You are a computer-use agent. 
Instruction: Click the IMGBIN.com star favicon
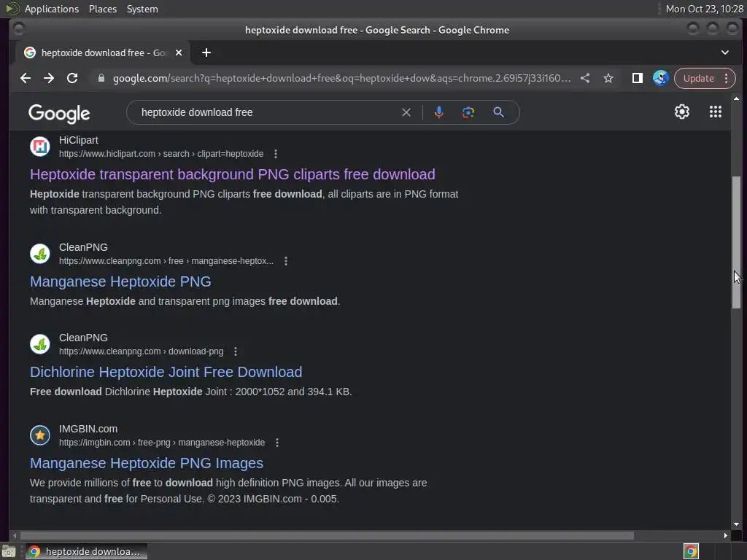tap(40, 435)
